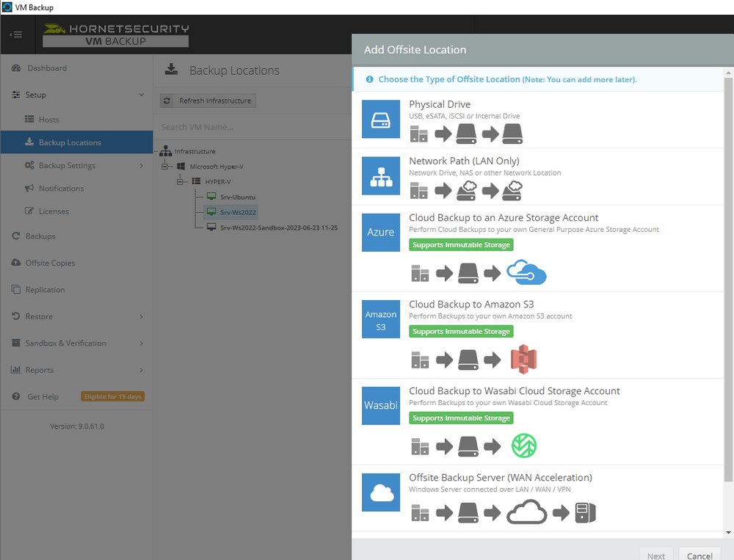Click the Restore history icon

tap(16, 316)
